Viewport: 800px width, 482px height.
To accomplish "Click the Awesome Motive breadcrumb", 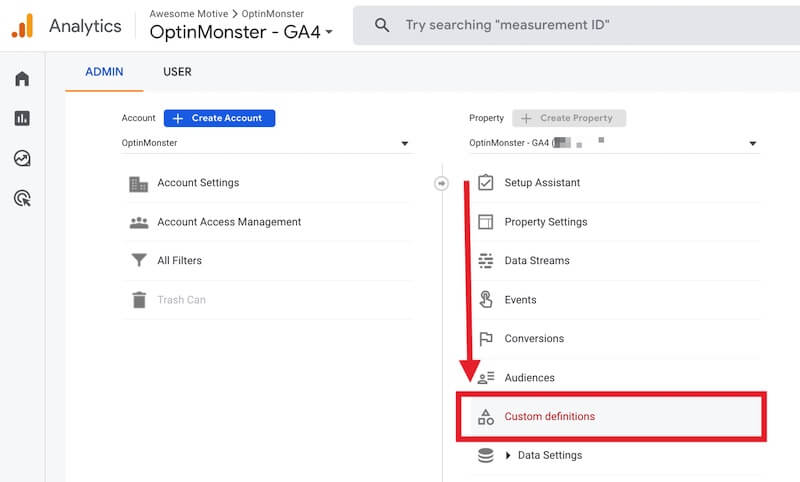I will pos(188,14).
